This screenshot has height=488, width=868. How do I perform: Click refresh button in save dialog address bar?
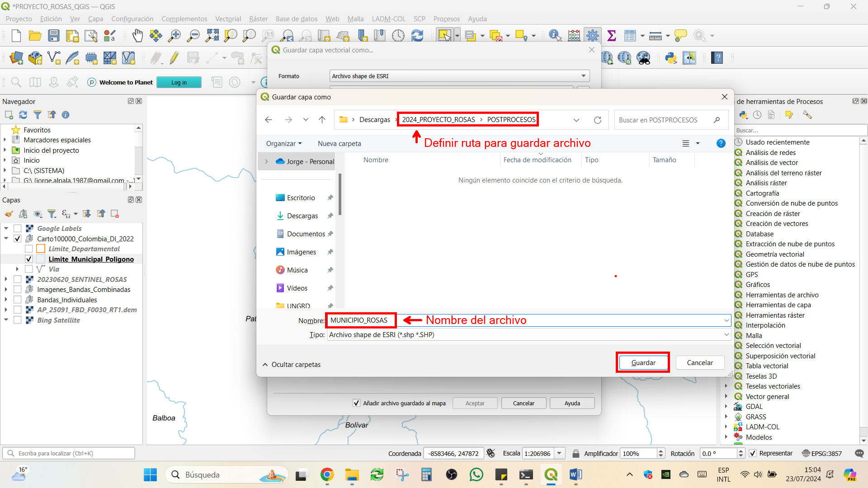point(597,120)
